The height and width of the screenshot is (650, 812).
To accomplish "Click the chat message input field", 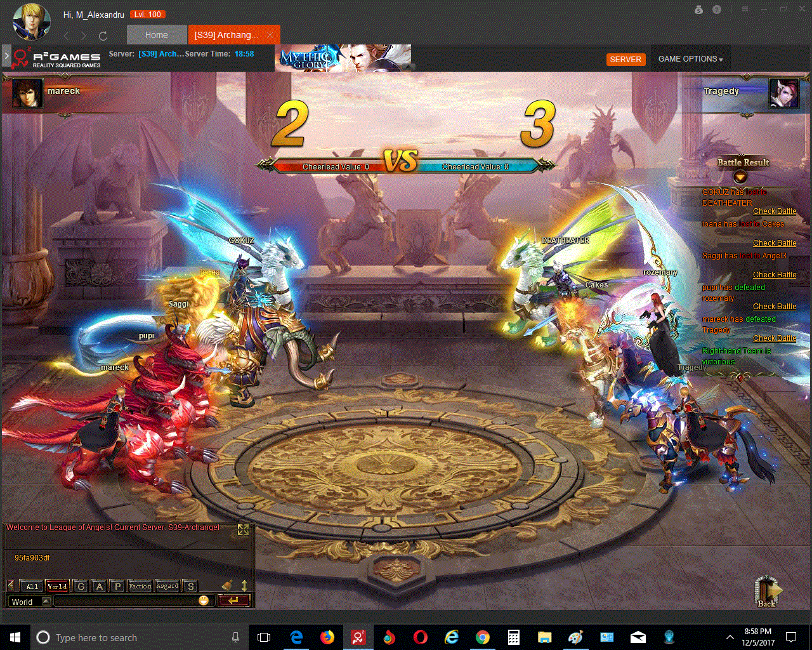I will coord(126,601).
